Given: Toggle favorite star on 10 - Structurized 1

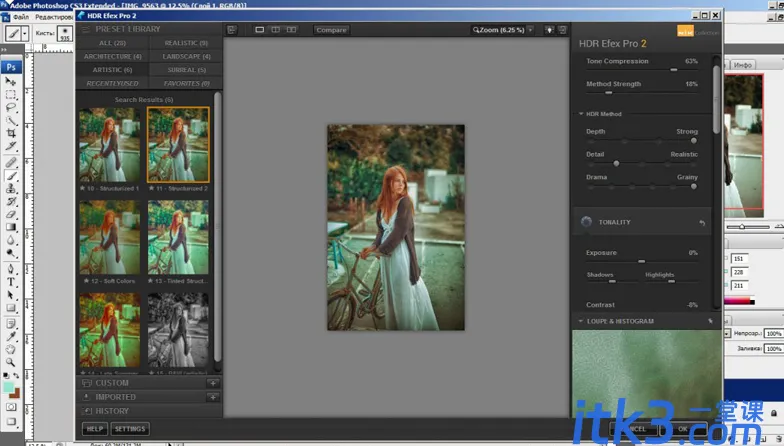Looking at the screenshot, I should [x=82, y=188].
